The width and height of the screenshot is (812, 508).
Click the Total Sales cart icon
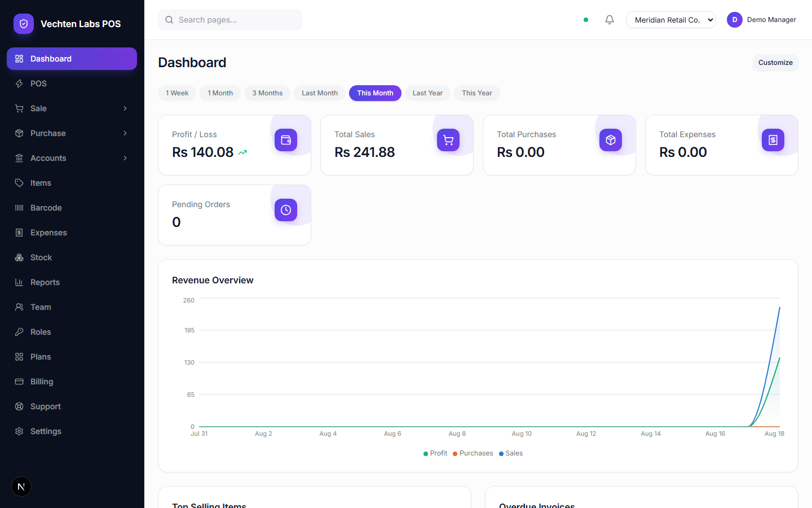[448, 140]
